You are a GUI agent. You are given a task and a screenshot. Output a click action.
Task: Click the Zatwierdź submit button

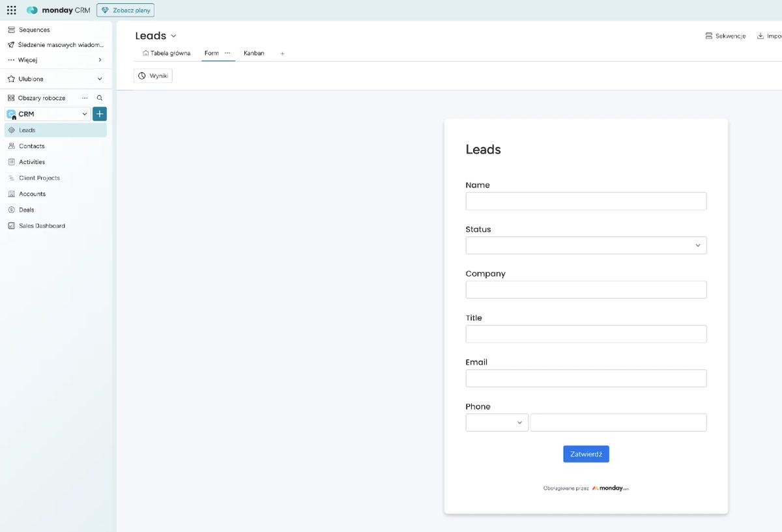pos(586,454)
